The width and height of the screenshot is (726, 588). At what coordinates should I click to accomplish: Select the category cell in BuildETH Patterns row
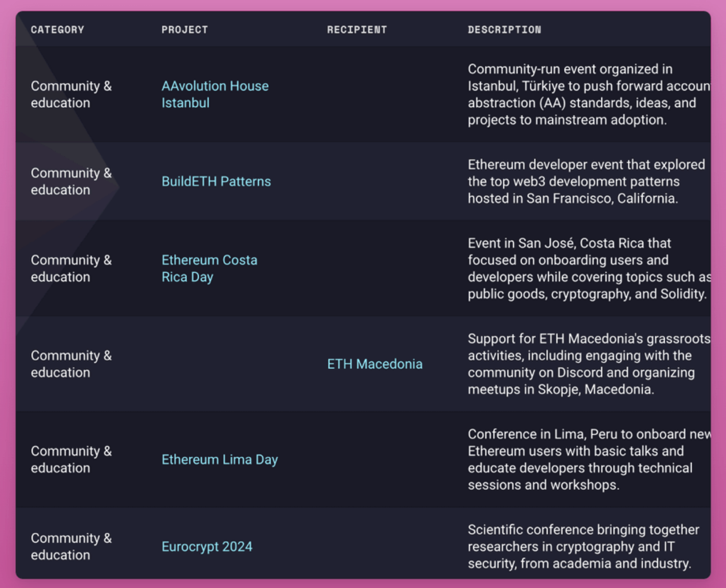[x=71, y=181]
